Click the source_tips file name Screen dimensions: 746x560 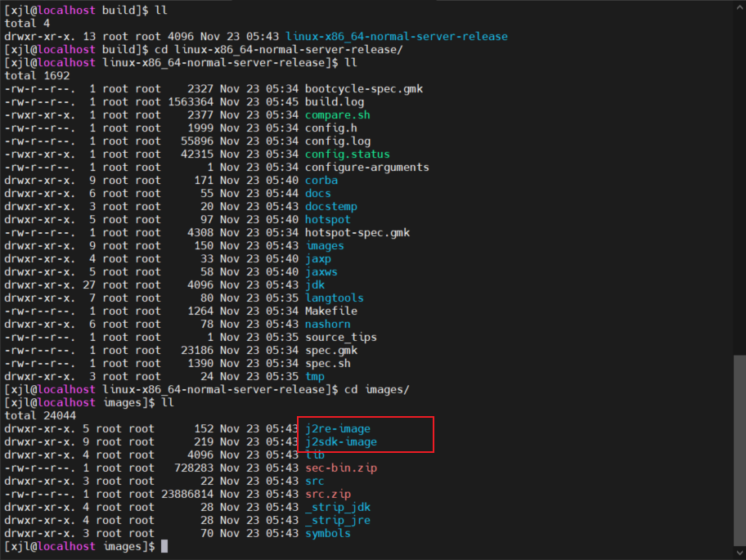click(x=341, y=338)
